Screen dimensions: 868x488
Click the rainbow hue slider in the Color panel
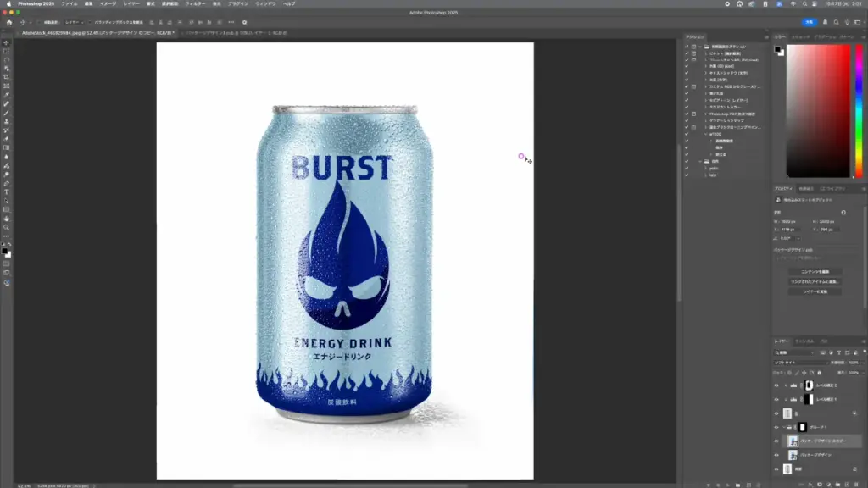coord(859,110)
